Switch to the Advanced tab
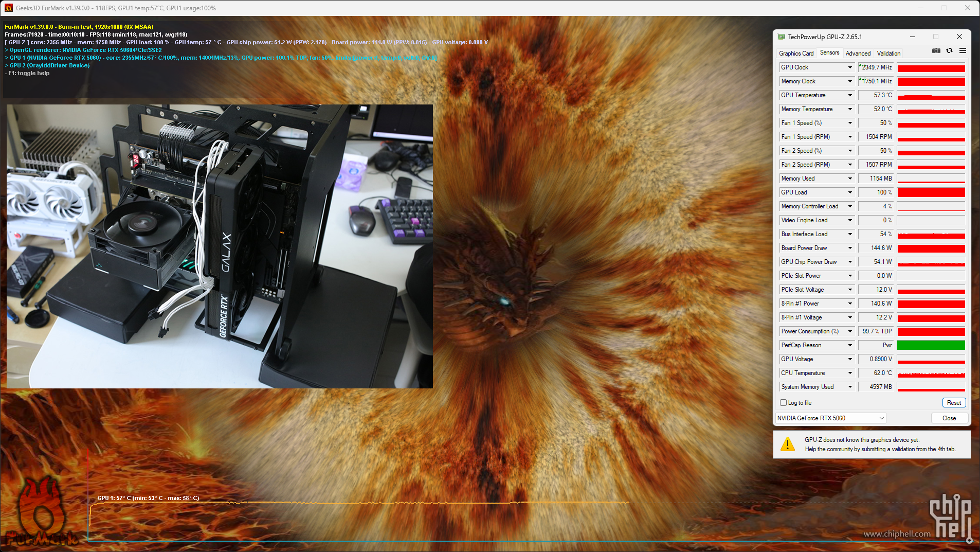This screenshot has height=552, width=980. coord(858,54)
